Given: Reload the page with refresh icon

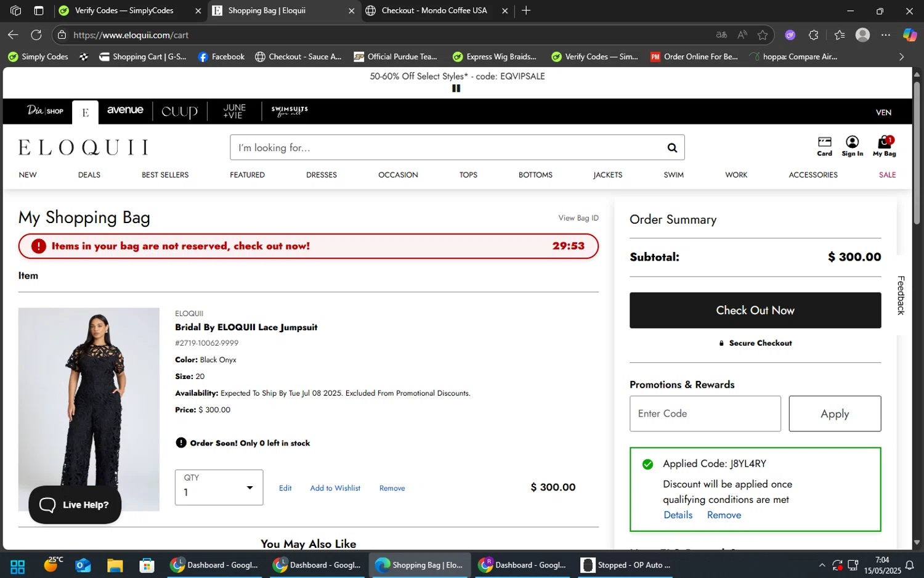Looking at the screenshot, I should 36,35.
